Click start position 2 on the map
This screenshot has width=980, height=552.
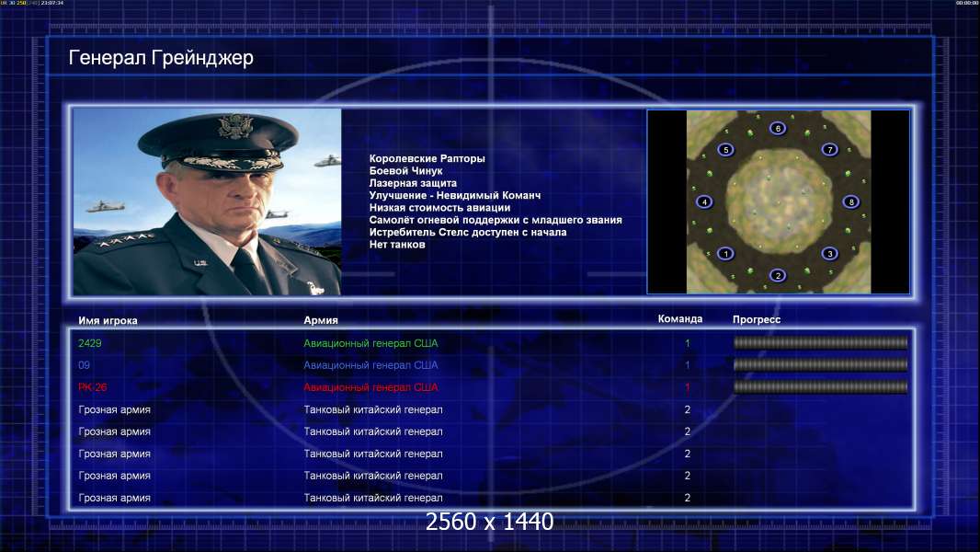(x=778, y=275)
